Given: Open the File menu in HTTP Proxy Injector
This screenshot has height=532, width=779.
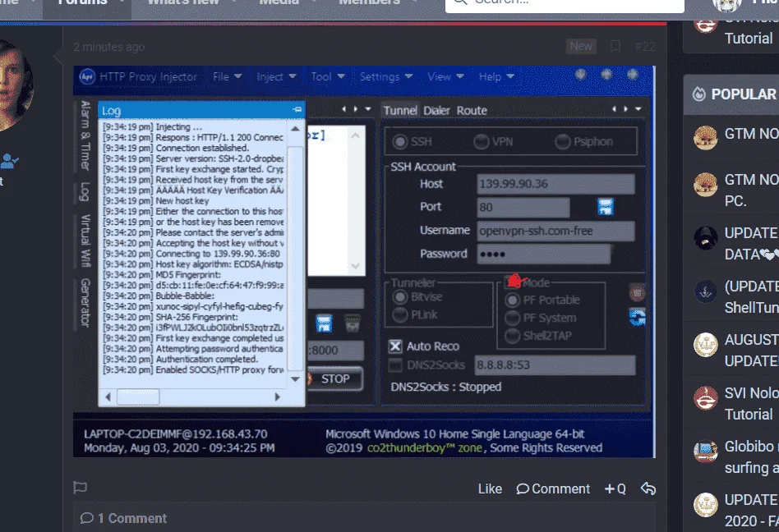Looking at the screenshot, I should (x=227, y=76).
